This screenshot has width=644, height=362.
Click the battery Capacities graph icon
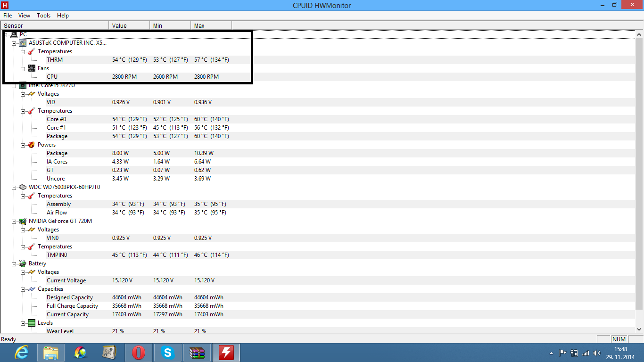(32, 289)
